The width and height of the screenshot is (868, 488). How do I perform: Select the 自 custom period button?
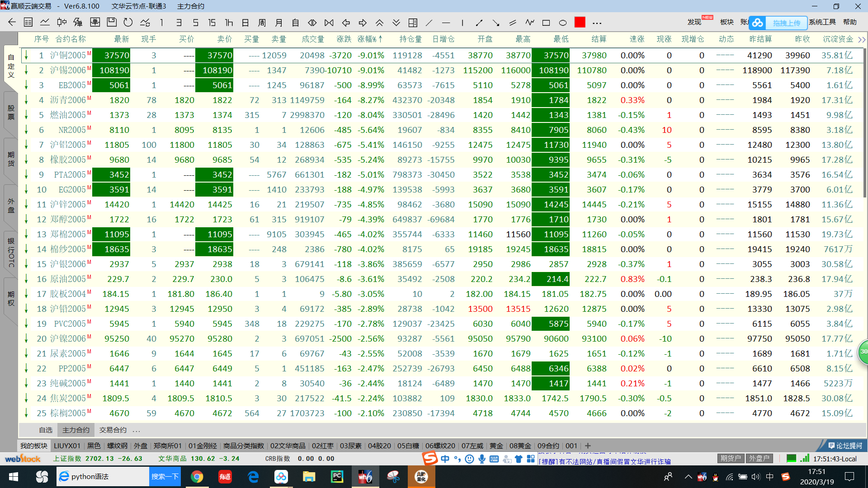[296, 22]
